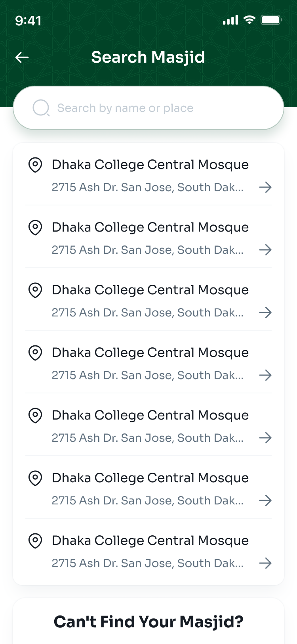This screenshot has height=644, width=297.
Task: Open fifth result using its right arrow
Action: 265,438
